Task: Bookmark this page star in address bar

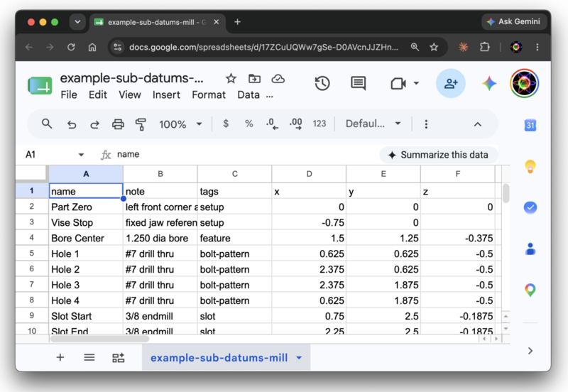Action: coord(434,47)
